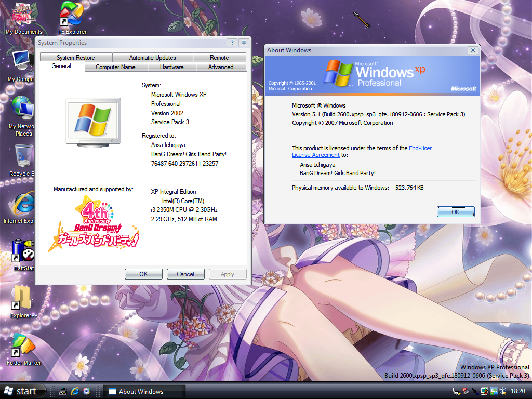The image size is (532, 399).
Task: Click Windows monitor logo in System Properties
Action: (94, 122)
